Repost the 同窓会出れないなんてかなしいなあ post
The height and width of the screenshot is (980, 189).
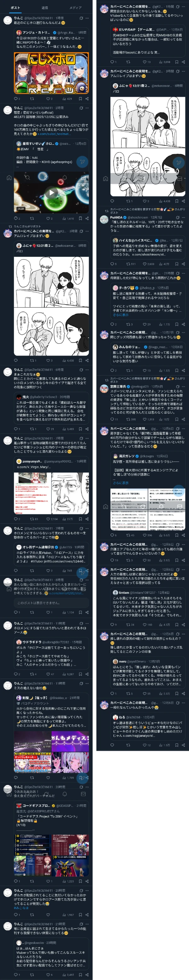tap(128, 62)
